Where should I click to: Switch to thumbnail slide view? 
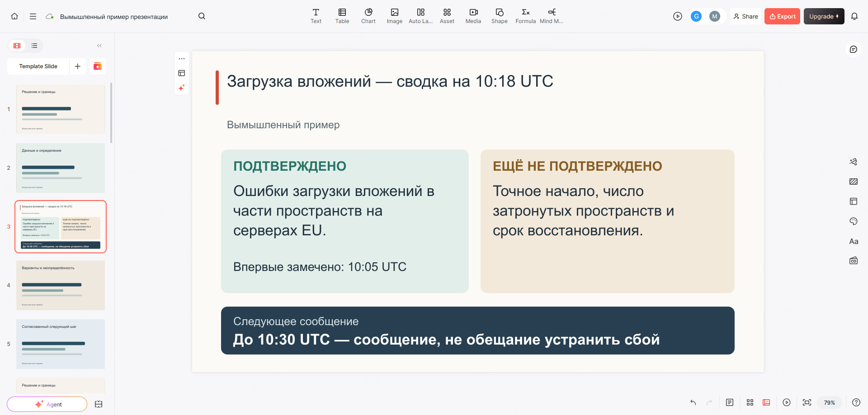17,46
